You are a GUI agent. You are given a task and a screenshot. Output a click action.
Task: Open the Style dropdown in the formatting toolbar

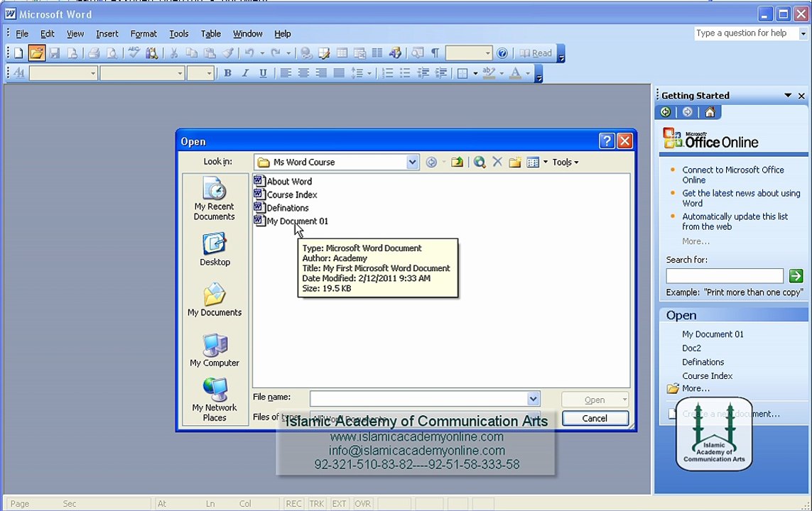[x=92, y=73]
